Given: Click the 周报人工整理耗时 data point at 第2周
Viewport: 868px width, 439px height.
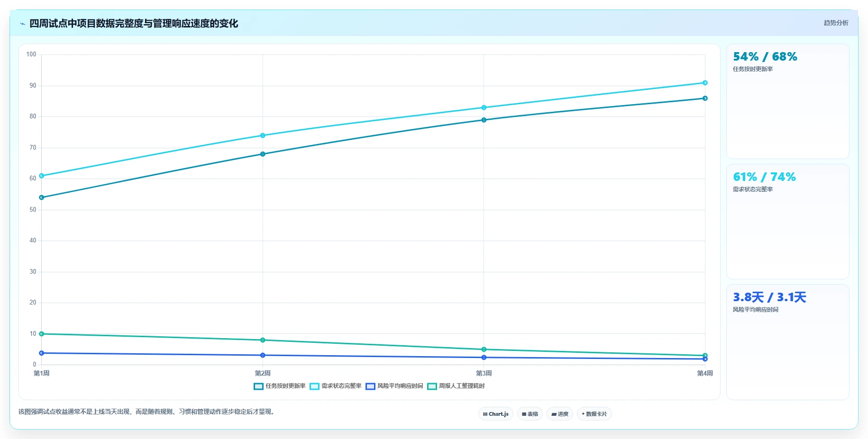Looking at the screenshot, I should tap(263, 340).
